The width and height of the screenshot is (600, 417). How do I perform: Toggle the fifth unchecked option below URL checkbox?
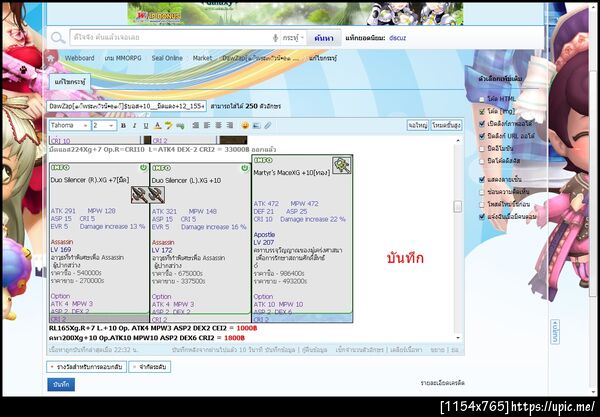(482, 148)
